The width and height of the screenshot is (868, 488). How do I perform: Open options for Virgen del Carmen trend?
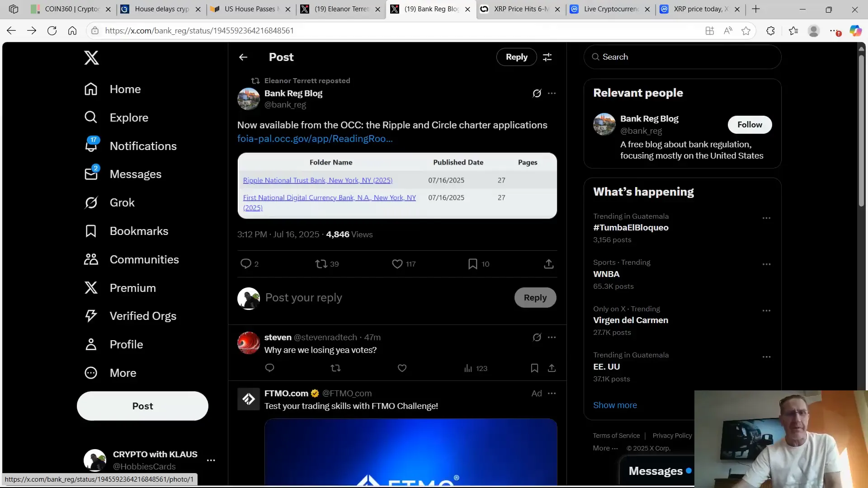pyautogui.click(x=766, y=310)
